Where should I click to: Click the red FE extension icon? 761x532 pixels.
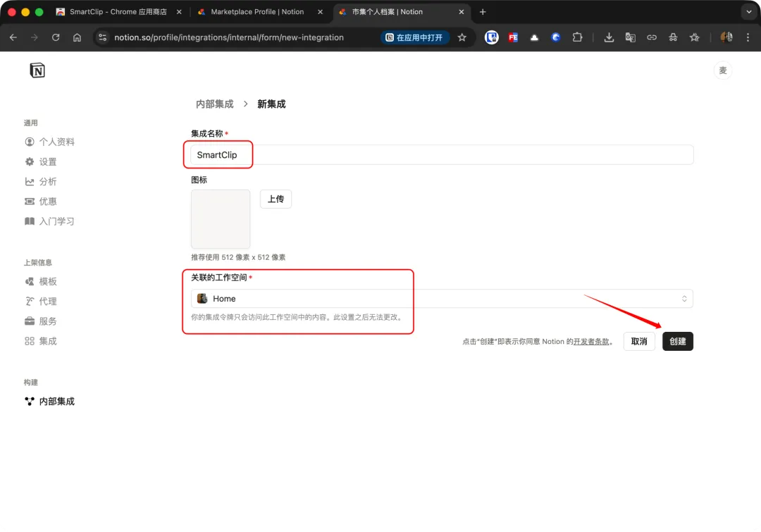(513, 37)
